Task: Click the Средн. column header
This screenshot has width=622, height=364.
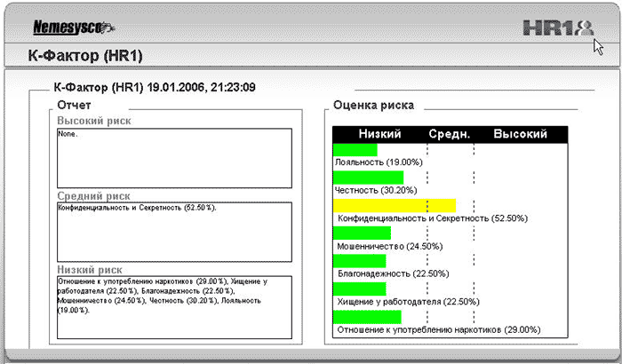Action: click(x=450, y=134)
